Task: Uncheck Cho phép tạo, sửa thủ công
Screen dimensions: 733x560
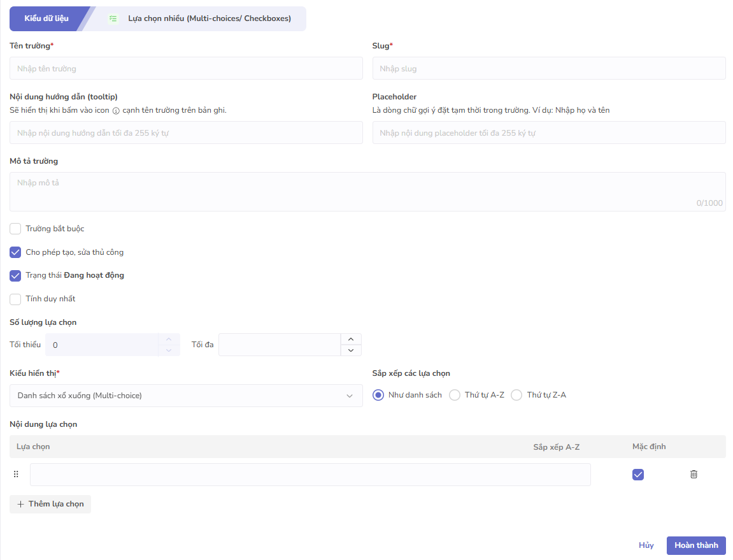Action: [15, 252]
